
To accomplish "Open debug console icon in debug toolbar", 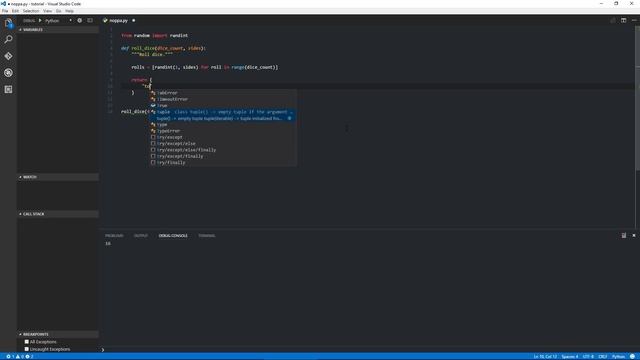I will (90, 20).
